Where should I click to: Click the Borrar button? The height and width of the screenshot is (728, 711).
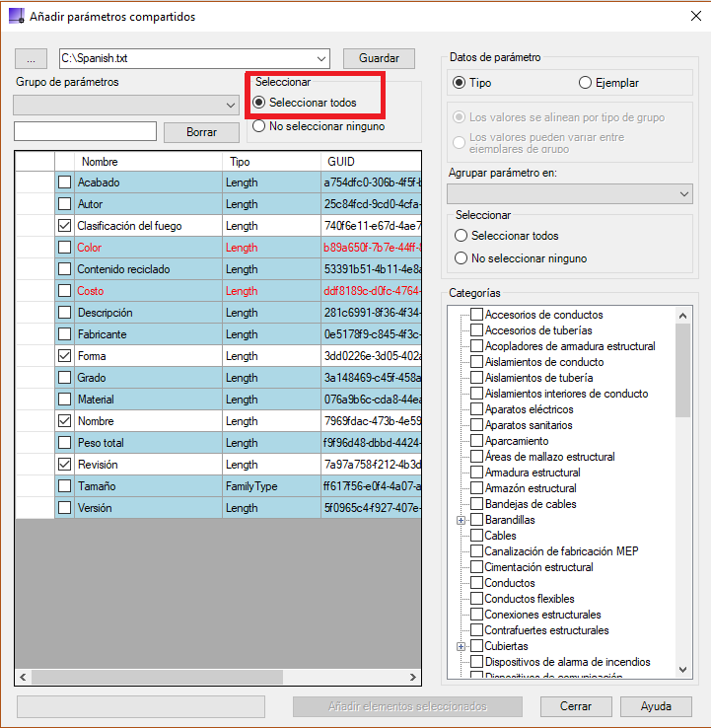(201, 132)
